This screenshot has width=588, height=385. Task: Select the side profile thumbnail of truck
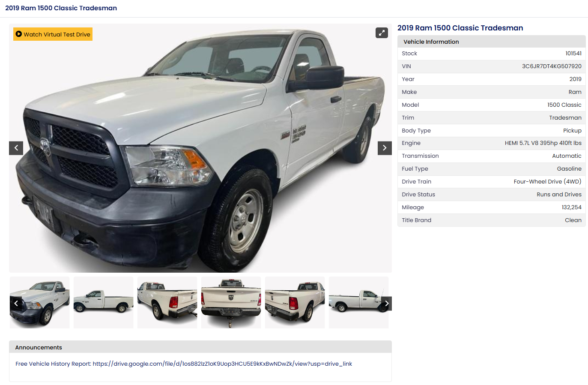tap(104, 303)
